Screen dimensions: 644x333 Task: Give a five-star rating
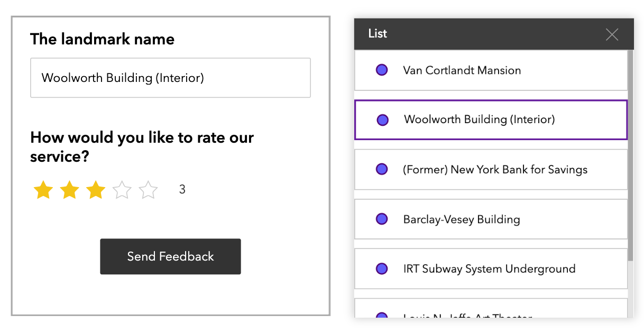click(x=149, y=190)
